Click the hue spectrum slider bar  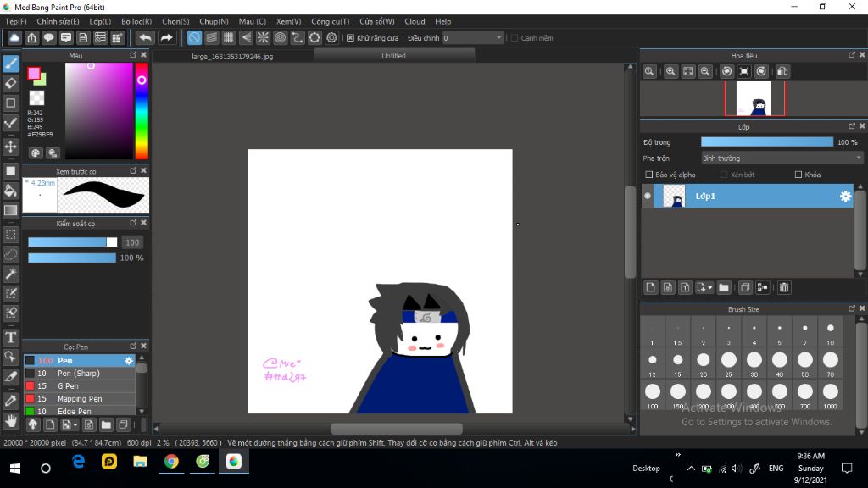click(142, 111)
